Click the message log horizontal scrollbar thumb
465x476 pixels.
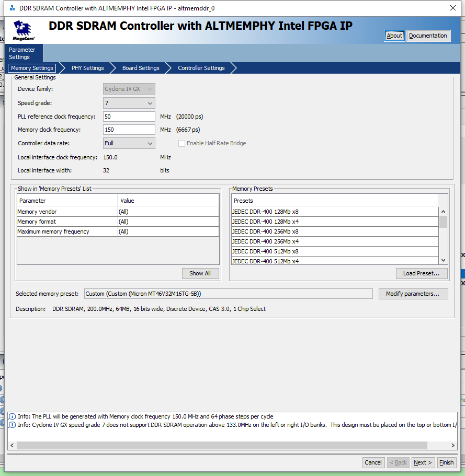(x=222, y=445)
